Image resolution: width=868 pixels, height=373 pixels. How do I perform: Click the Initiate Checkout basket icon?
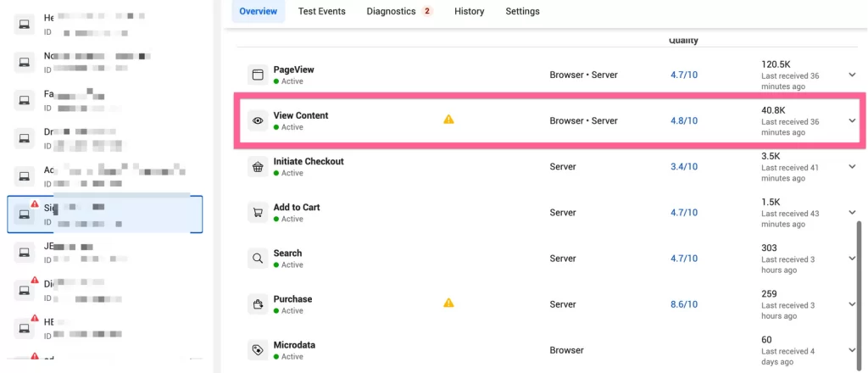tap(258, 166)
